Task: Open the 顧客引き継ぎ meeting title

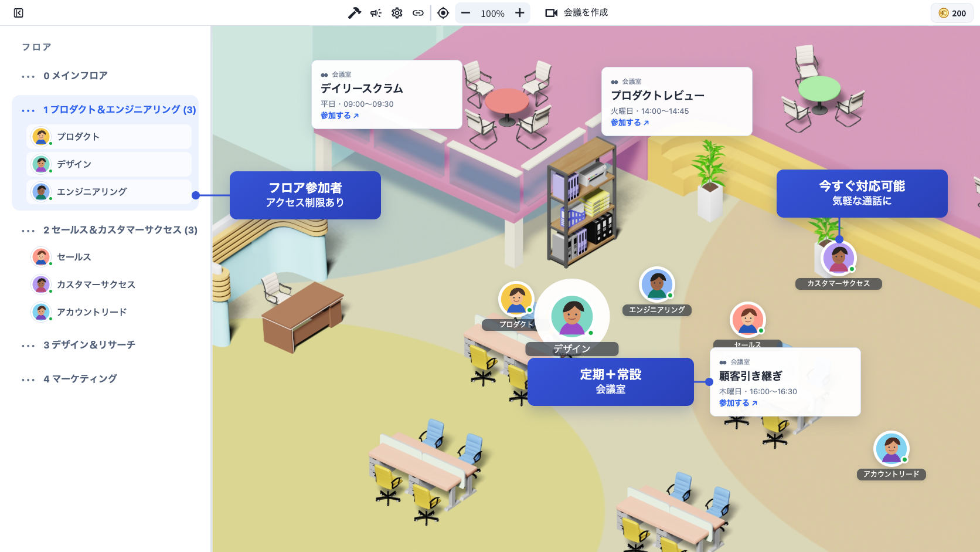Action: (x=750, y=376)
